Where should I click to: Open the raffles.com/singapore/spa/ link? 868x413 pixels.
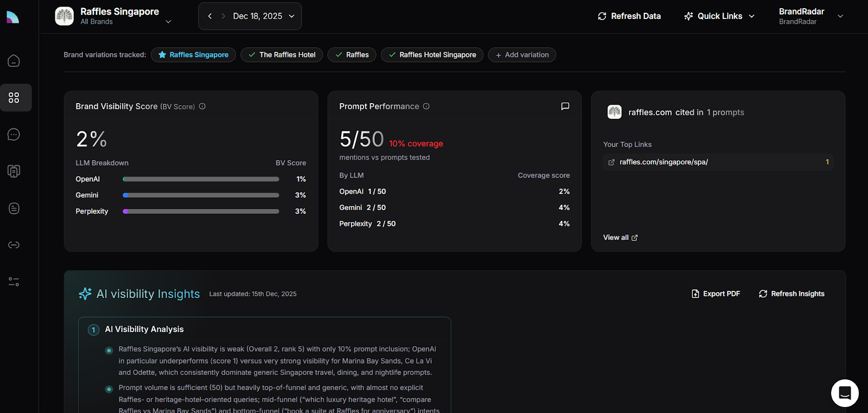tap(663, 162)
